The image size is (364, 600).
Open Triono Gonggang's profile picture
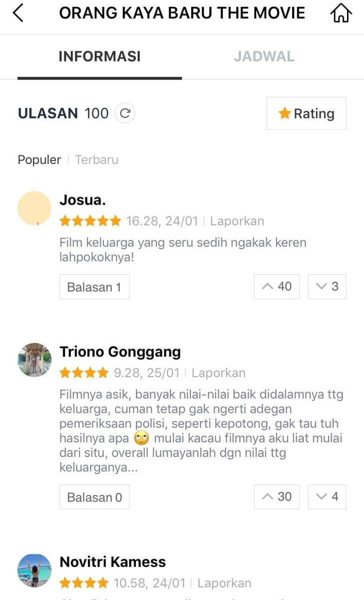[34, 360]
